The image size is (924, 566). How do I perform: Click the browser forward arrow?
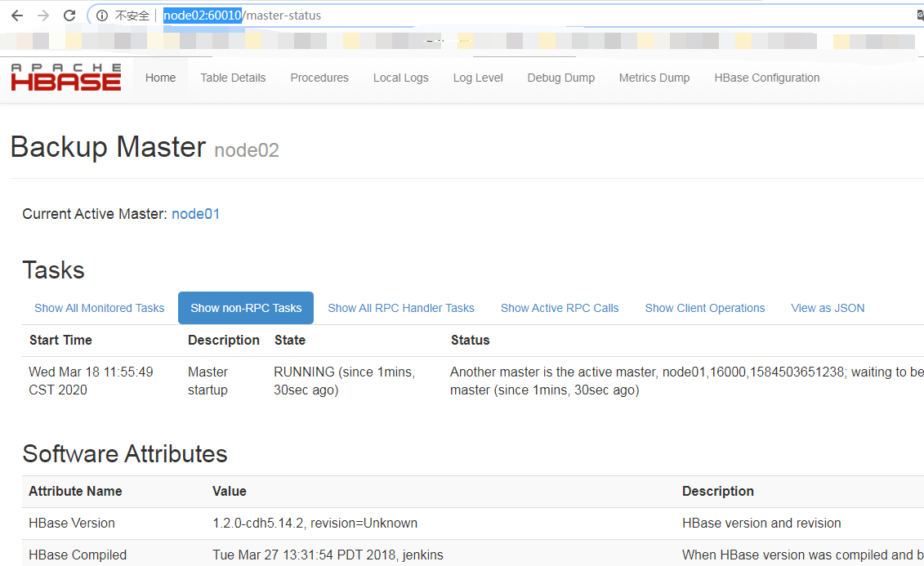pyautogui.click(x=43, y=16)
